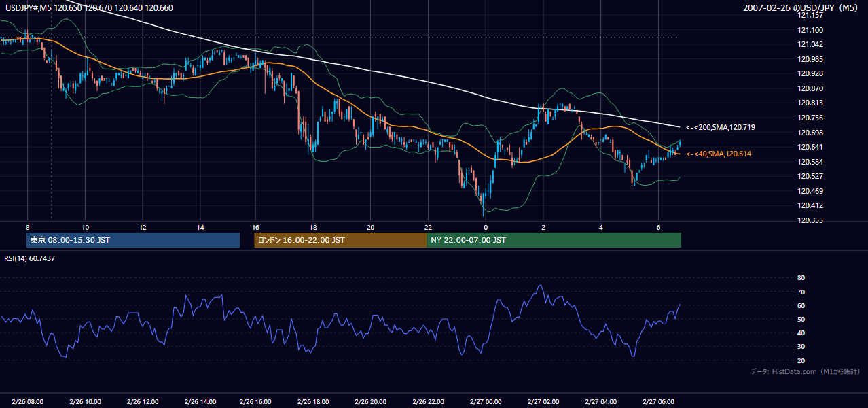Click the 2/26 14:00 date label
Image resolution: width=868 pixels, height=408 pixels.
200,402
